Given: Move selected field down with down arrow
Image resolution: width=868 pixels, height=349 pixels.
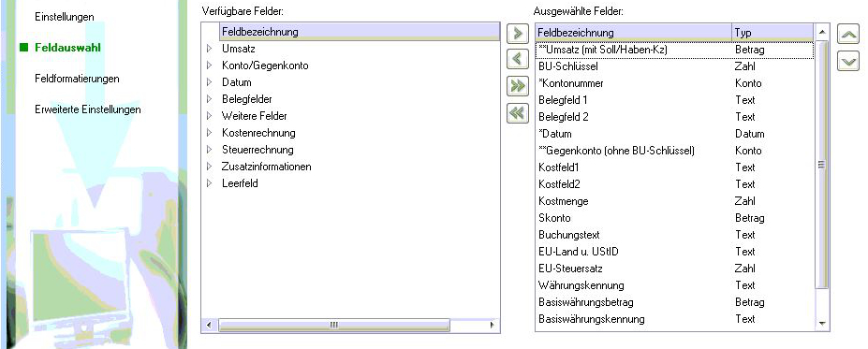Looking at the screenshot, I should 848,61.
